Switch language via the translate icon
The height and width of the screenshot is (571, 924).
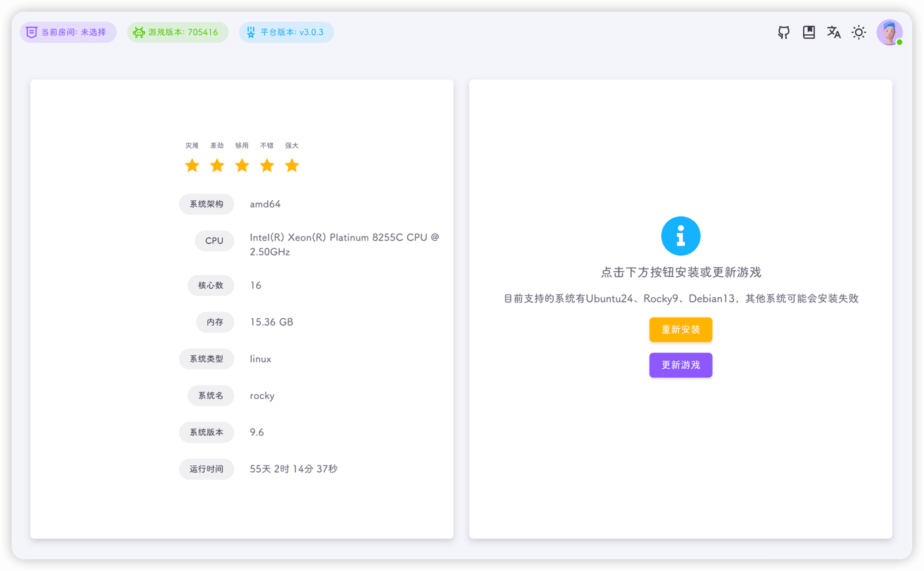tap(833, 32)
